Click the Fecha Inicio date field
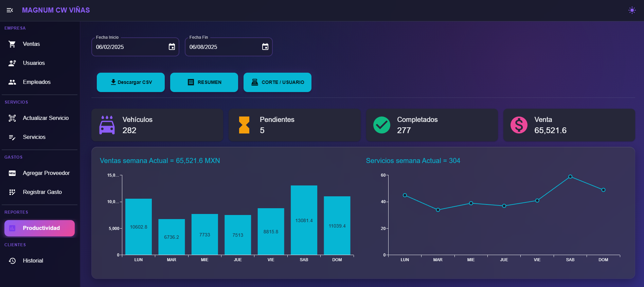 coord(129,47)
